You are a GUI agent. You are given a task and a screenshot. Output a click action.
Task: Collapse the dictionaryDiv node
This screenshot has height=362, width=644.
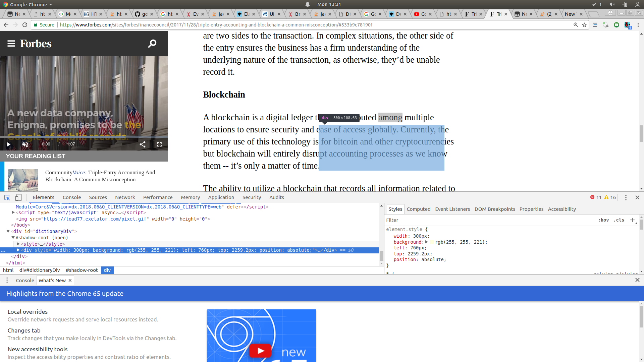[8, 231]
